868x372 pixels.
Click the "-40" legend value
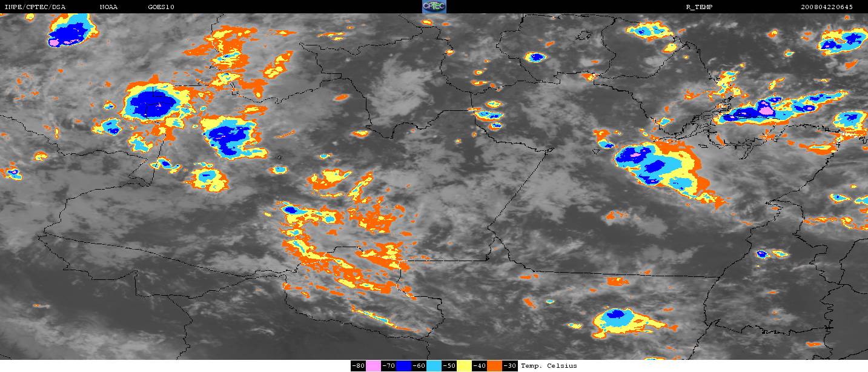tap(479, 366)
